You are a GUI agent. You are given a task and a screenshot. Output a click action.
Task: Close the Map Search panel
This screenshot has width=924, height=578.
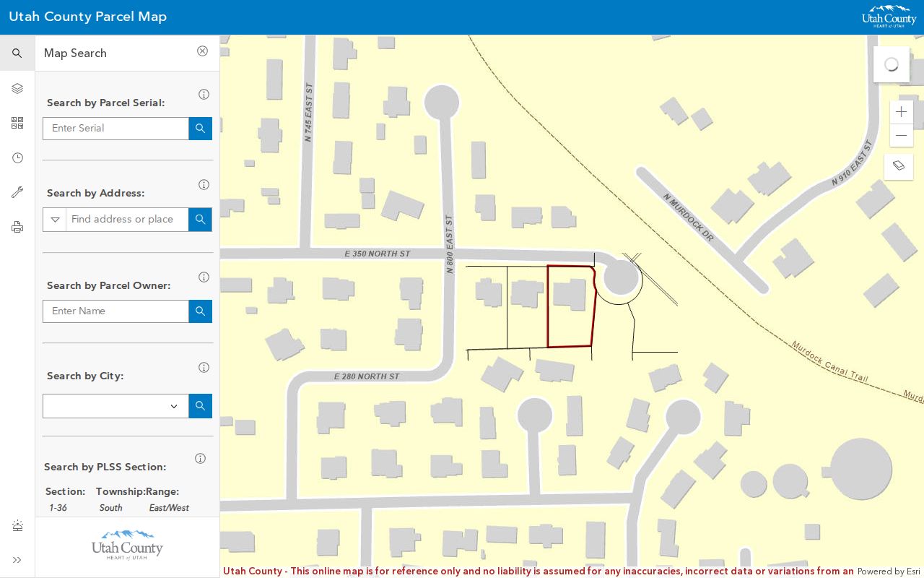(x=202, y=51)
